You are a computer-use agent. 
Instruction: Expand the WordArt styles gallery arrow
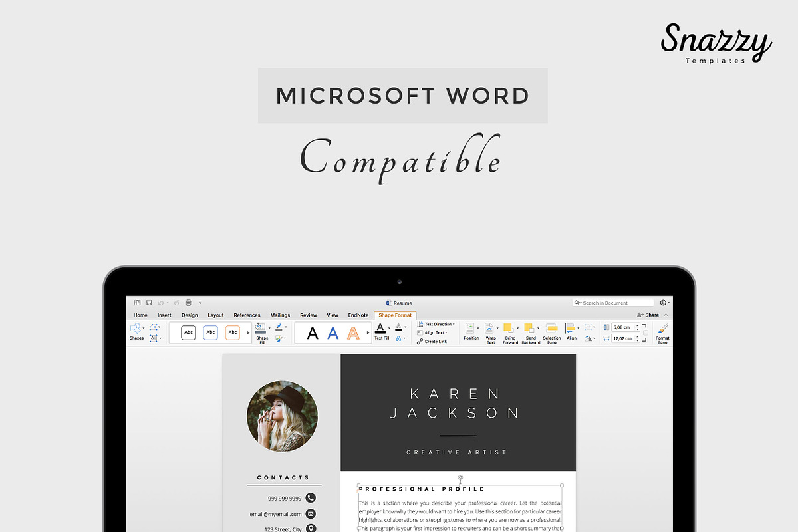pyautogui.click(x=368, y=332)
